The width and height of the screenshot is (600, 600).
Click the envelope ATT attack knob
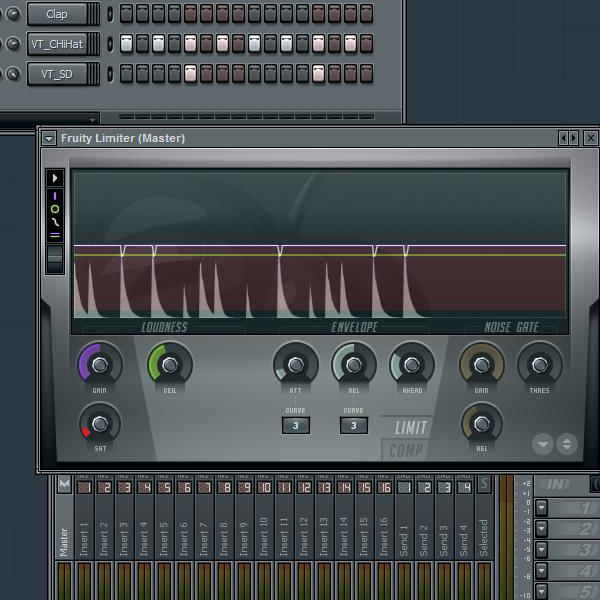click(x=296, y=365)
